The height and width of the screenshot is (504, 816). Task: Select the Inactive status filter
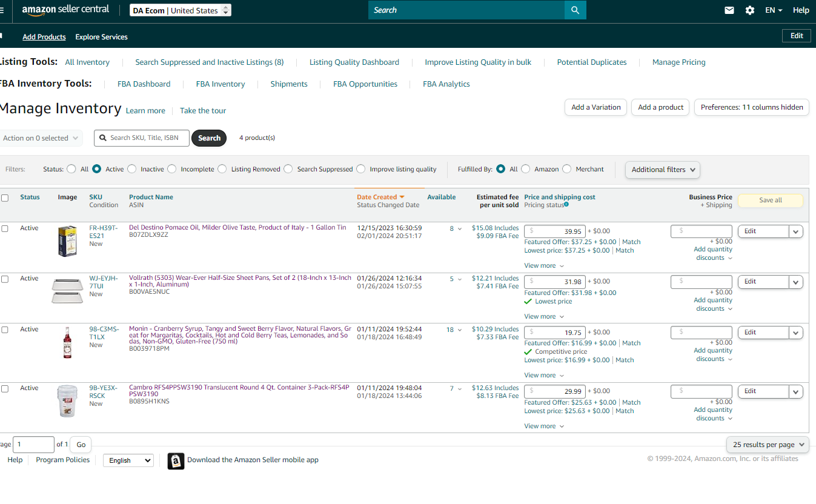(x=132, y=169)
